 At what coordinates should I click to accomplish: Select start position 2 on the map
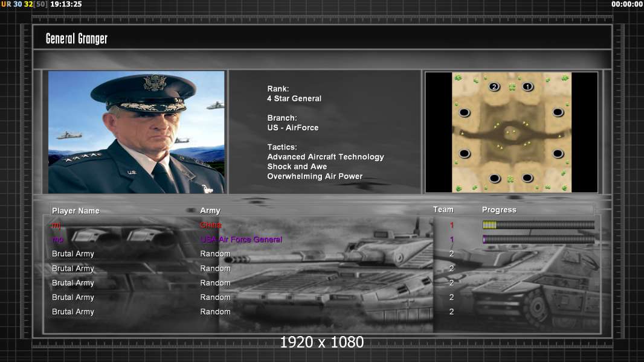[494, 86]
